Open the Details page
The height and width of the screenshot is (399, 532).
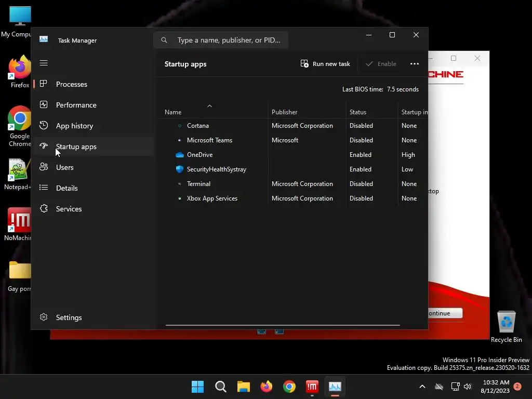(94, 188)
